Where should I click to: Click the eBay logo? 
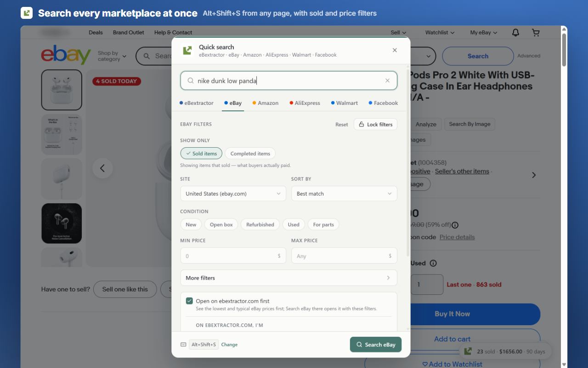(x=66, y=55)
